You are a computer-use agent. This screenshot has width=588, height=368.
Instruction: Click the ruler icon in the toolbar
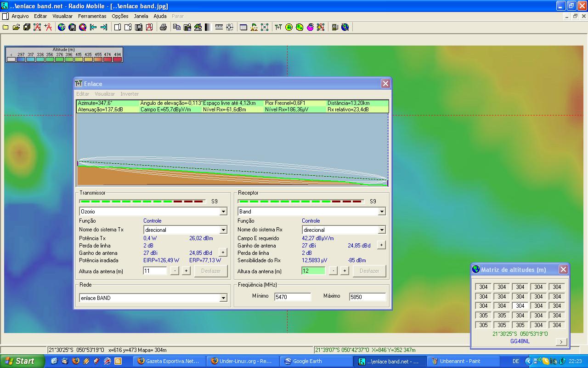point(219,28)
